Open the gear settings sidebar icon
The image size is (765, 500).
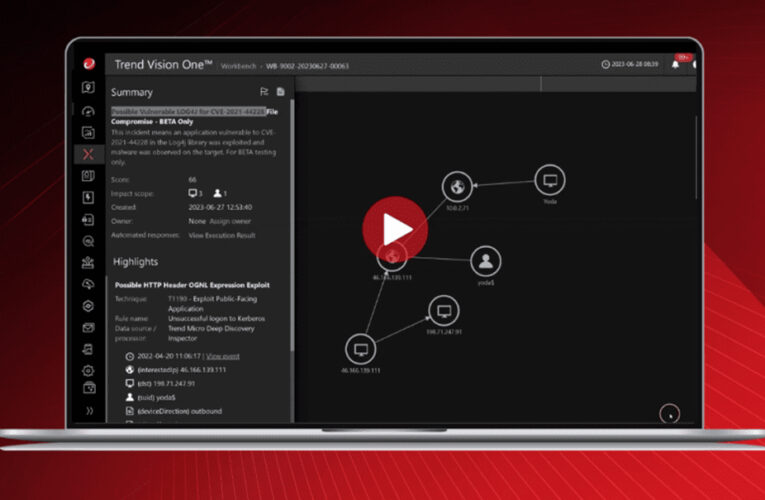pos(88,371)
